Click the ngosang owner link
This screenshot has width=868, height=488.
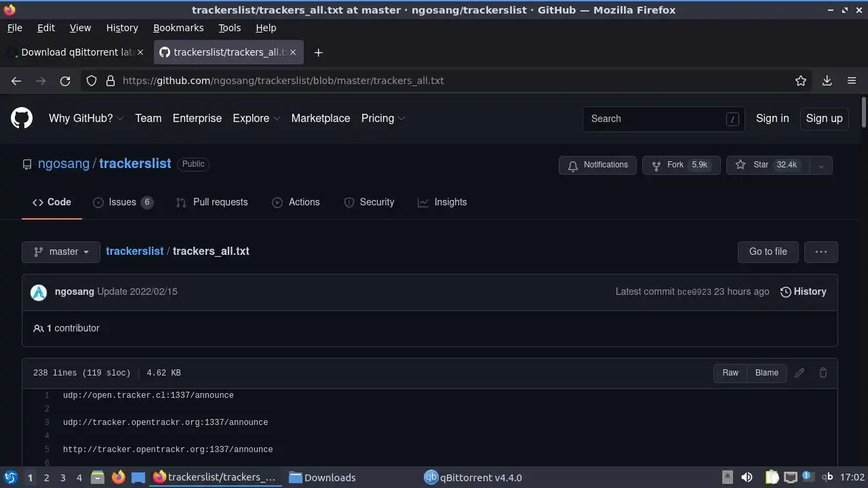click(x=64, y=164)
